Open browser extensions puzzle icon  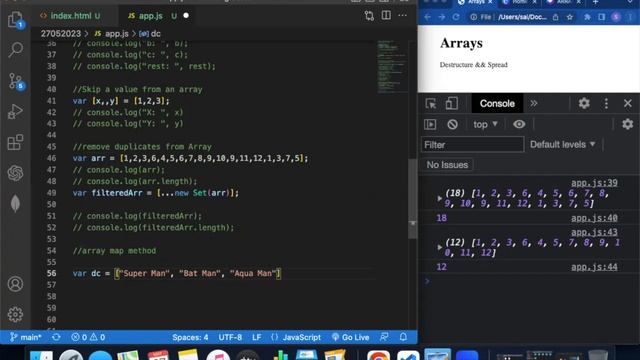coord(587,17)
